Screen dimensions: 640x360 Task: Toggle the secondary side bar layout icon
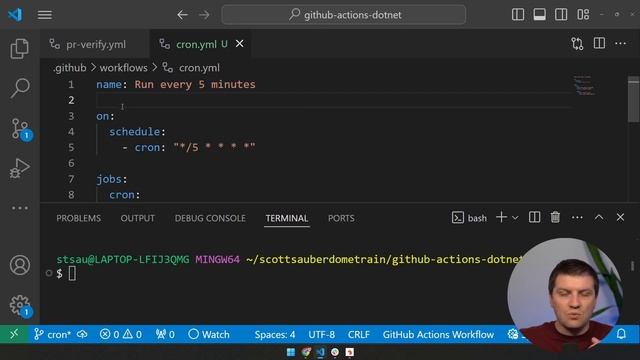click(561, 15)
